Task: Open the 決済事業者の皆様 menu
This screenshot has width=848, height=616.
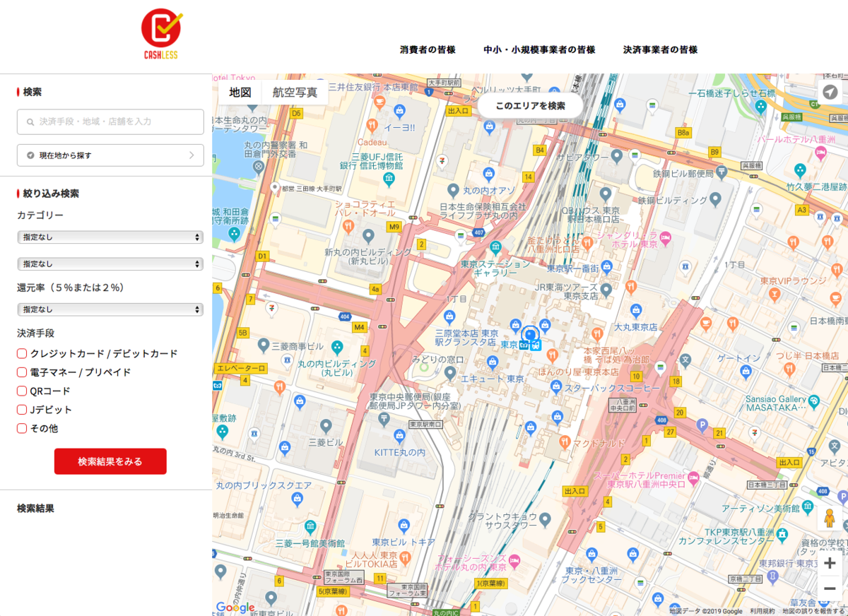Action: [x=660, y=50]
